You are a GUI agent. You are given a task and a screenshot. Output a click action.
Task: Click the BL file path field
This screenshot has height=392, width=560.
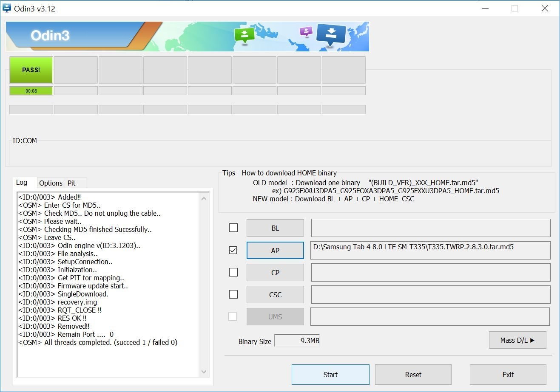431,228
